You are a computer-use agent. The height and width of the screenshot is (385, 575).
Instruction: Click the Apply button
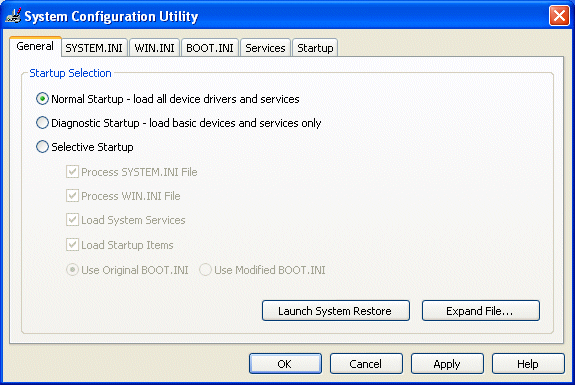447,364
